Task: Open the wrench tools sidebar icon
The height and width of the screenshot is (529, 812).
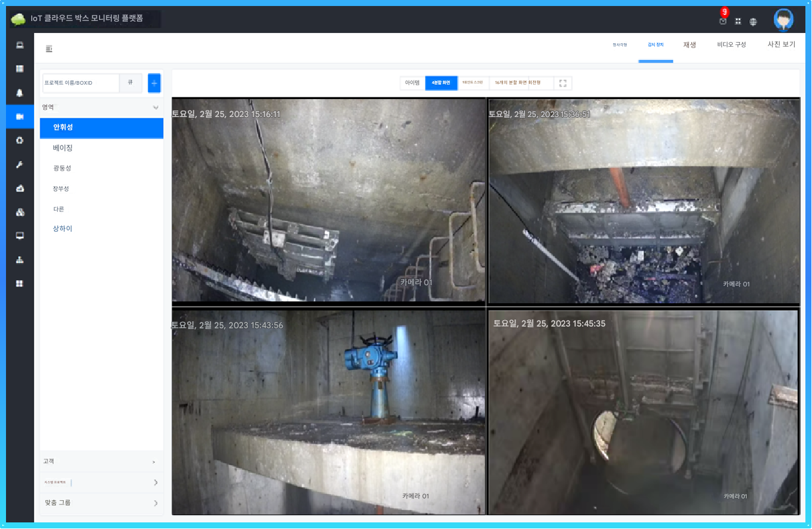Action: (x=20, y=165)
